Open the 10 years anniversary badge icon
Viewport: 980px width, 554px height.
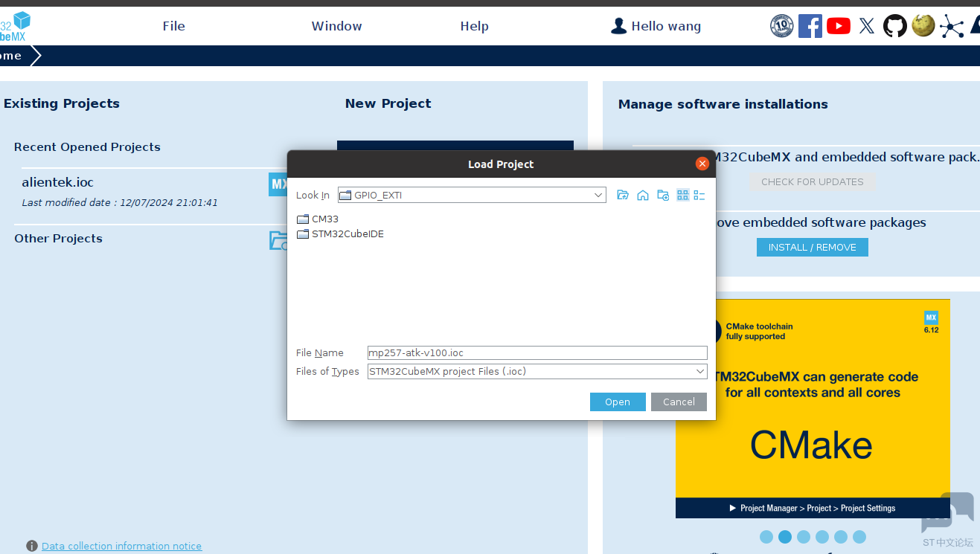point(781,26)
